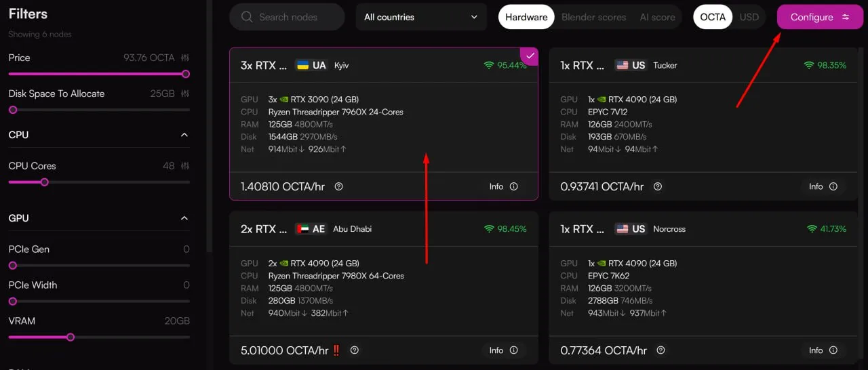
Task: Select the 1x RTX Tucker node card title
Action: [582, 65]
